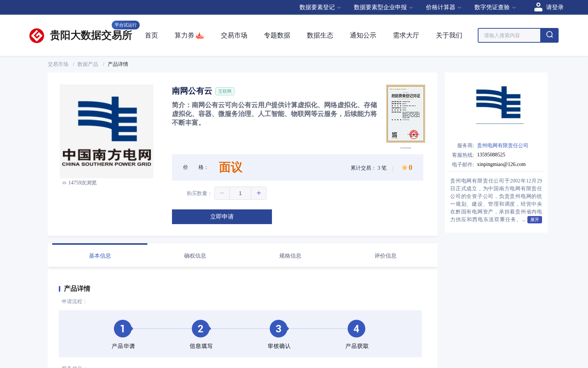The image size is (588, 368).
Task: Click the 平台试运行 badge
Action: pyautogui.click(x=126, y=25)
